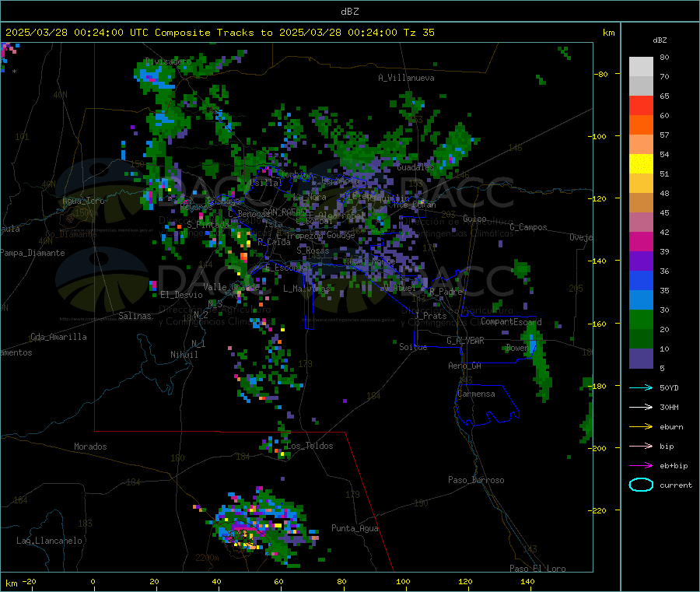Pick the light gray 70-80 dBZ swatch
700x592 pixels.
tap(641, 67)
